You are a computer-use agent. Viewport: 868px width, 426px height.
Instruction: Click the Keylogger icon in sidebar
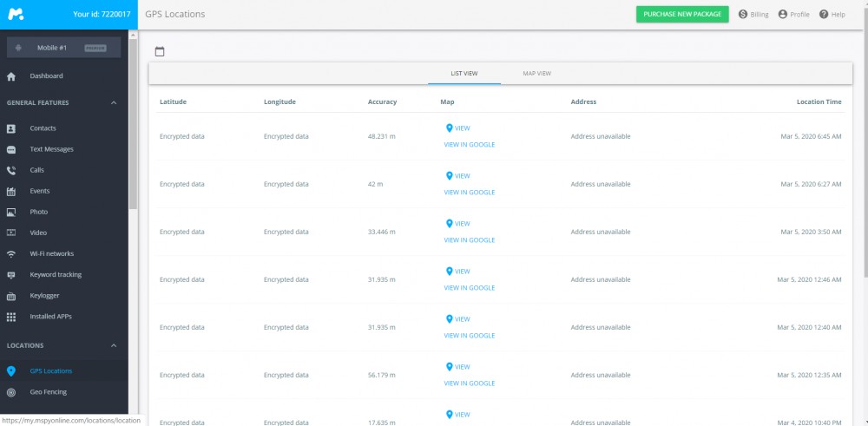(11, 296)
